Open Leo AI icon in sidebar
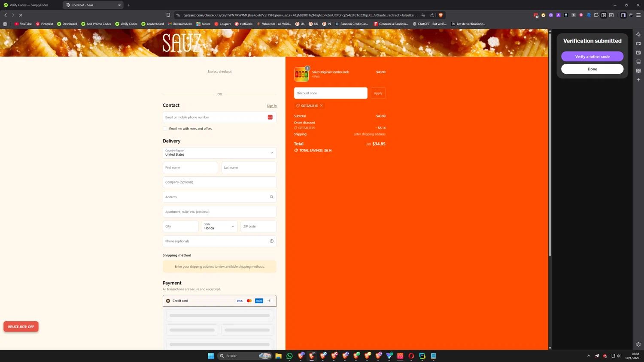 (x=638, y=34)
